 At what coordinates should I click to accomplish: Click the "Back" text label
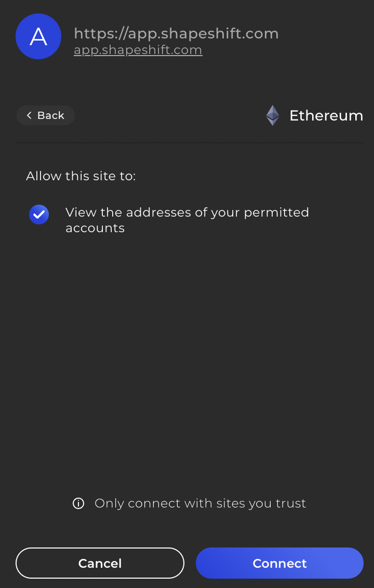[x=50, y=115]
